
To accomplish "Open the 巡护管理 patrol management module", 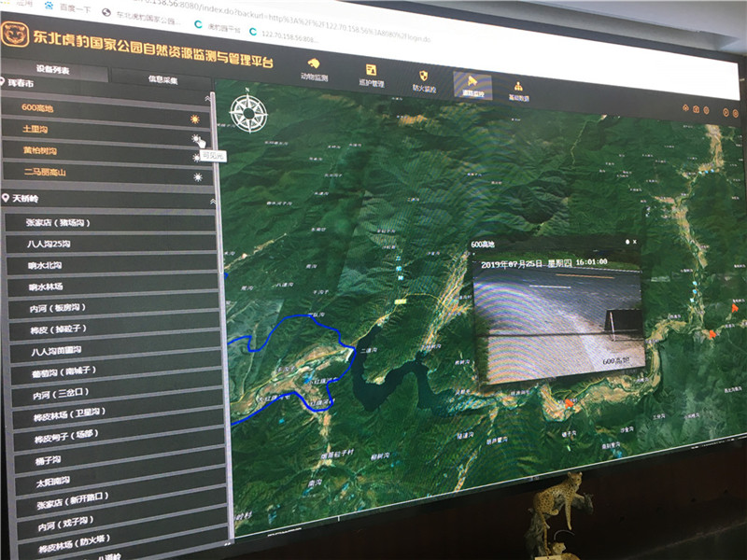I will pos(371,76).
